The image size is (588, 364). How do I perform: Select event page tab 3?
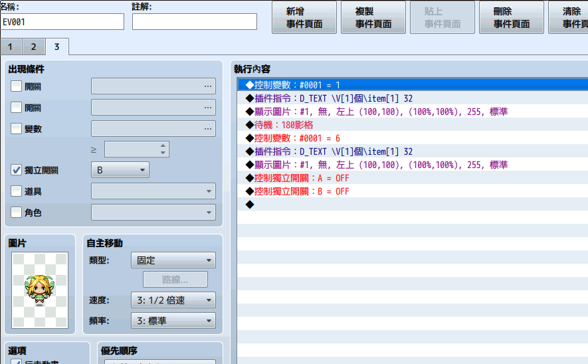point(57,46)
